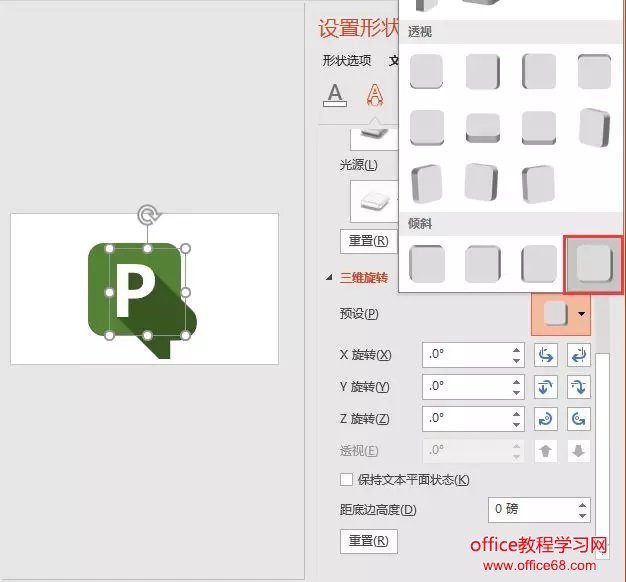This screenshot has height=582, width=626.
Task: Switch to 形状选项 tab
Action: point(347,61)
